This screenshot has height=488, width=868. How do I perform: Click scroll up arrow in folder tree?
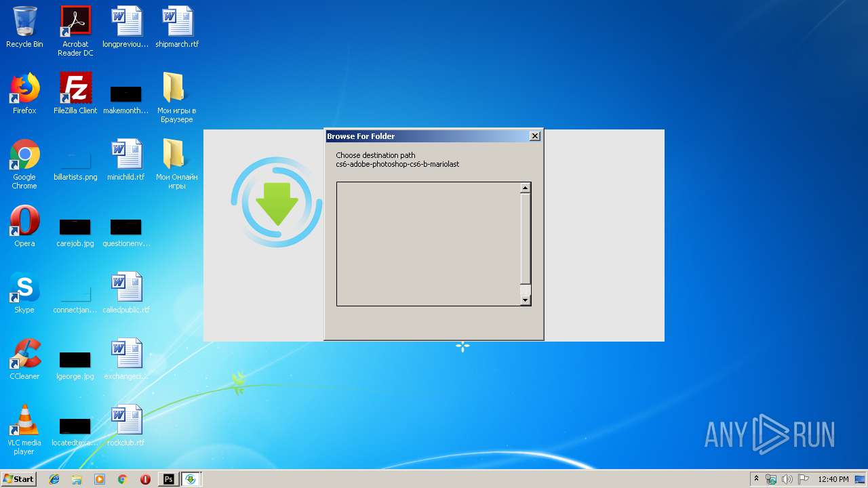(x=525, y=188)
